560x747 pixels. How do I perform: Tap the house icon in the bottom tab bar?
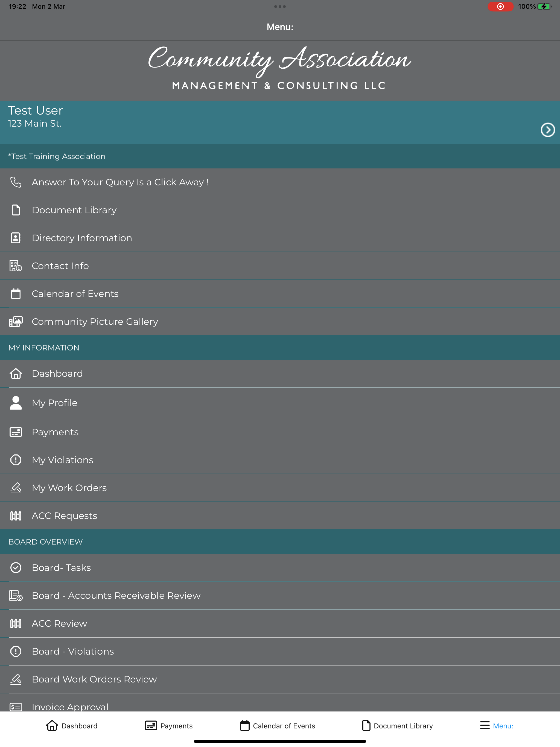click(x=52, y=725)
